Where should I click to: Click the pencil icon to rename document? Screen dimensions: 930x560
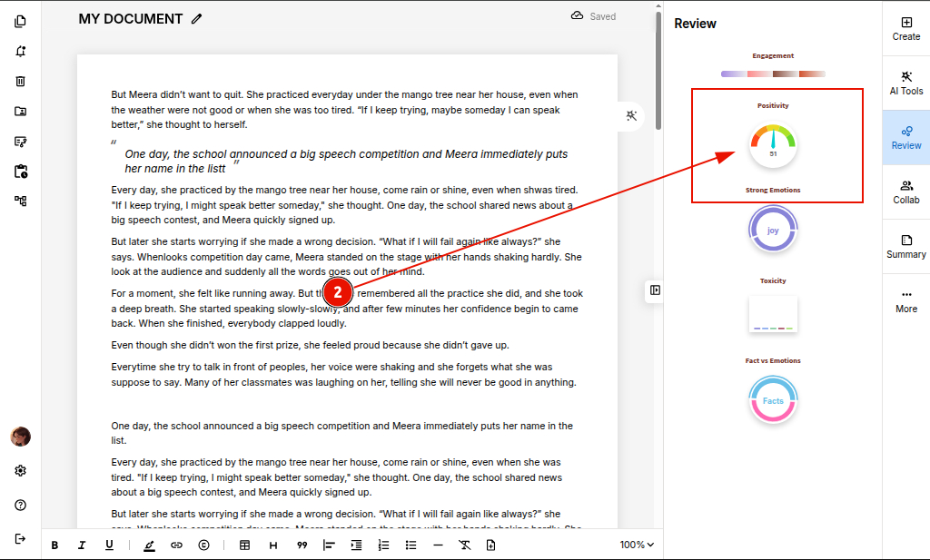click(x=197, y=19)
